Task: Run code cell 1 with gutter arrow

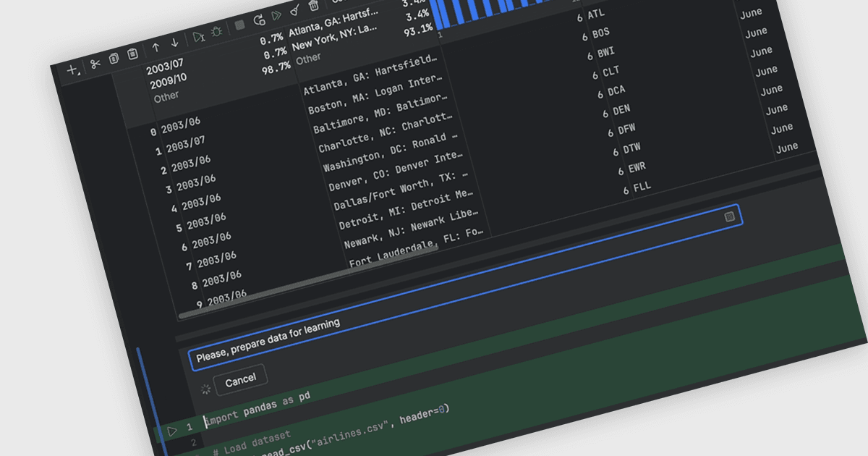Action: point(172,431)
